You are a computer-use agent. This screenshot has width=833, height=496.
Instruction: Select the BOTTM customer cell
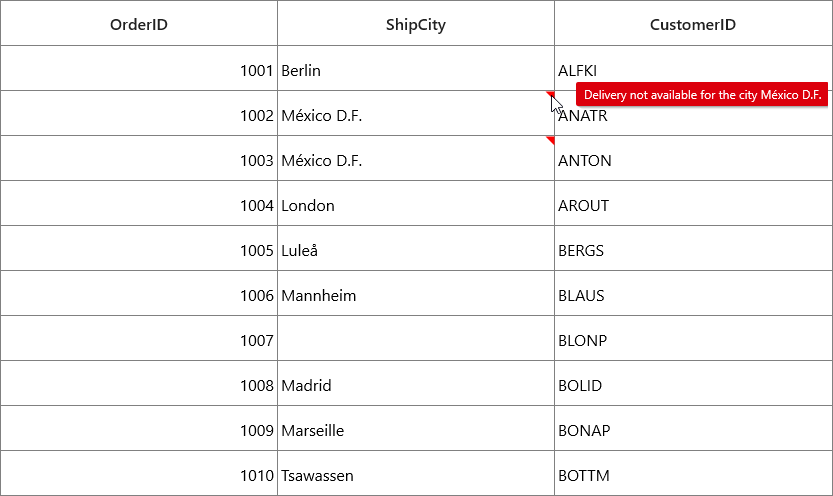pyautogui.click(x=693, y=473)
